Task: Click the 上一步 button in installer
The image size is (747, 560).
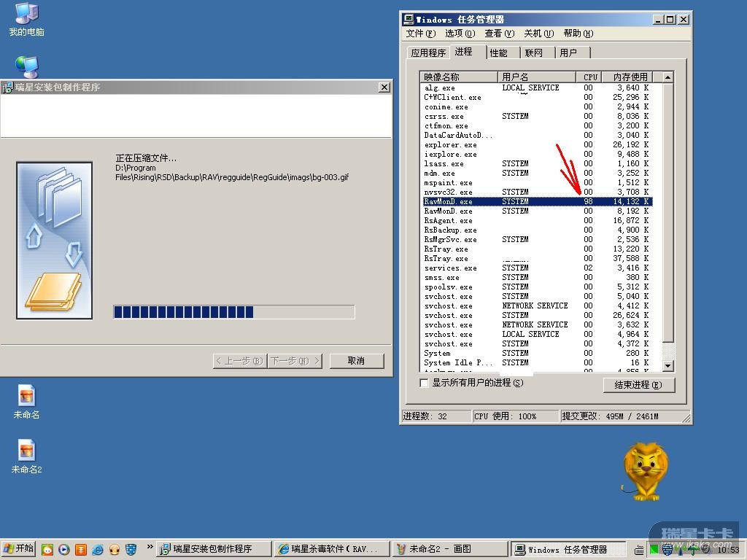Action: click(x=239, y=361)
